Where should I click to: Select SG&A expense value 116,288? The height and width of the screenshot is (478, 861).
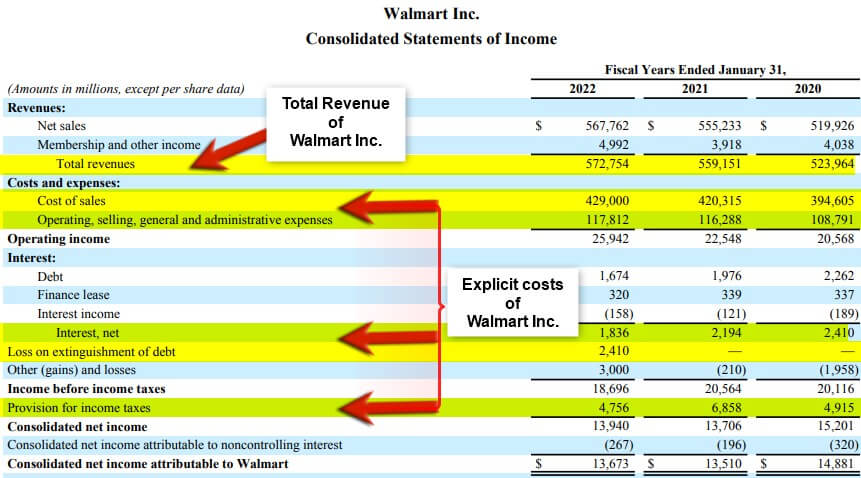click(719, 220)
